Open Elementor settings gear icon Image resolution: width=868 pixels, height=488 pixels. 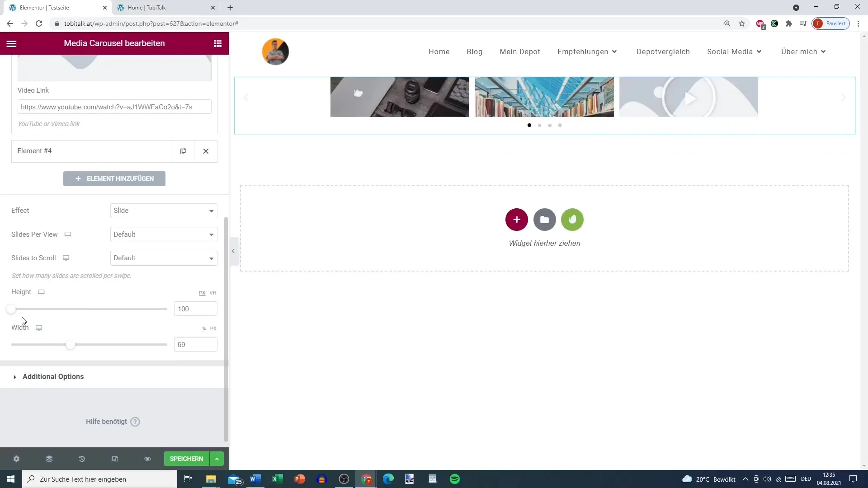coord(16,459)
